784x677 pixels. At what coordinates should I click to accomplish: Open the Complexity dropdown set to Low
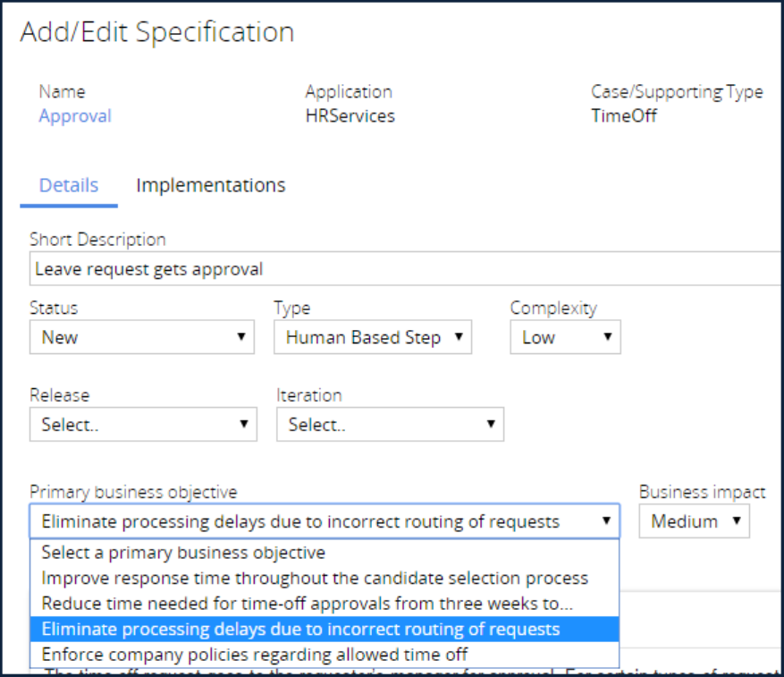point(565,338)
